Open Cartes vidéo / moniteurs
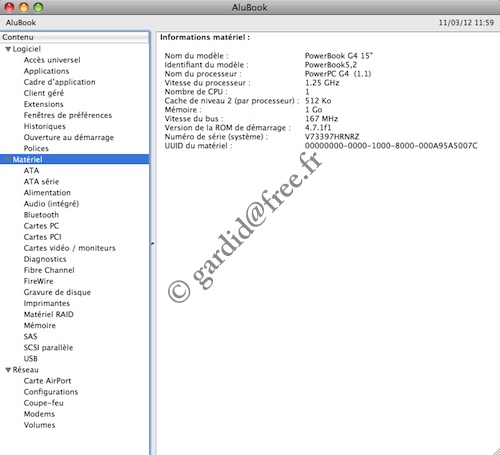The width and height of the screenshot is (500, 455). [69, 248]
